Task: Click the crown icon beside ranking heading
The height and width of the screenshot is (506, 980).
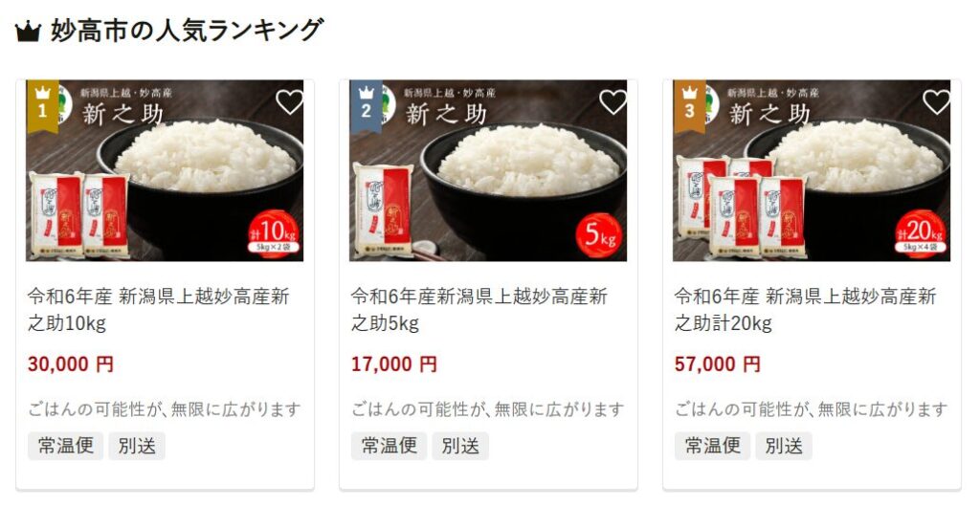Action: click(x=28, y=32)
